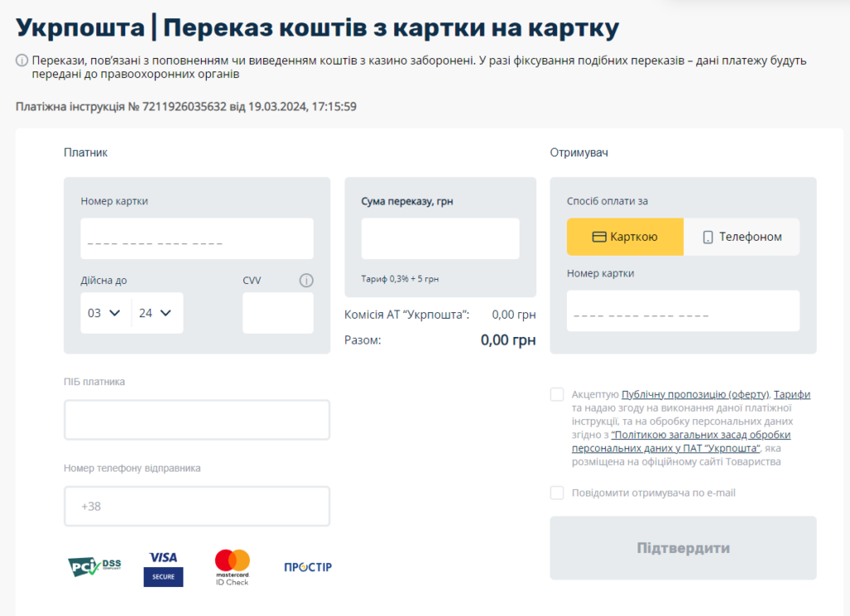Click the CVV info icon
The height and width of the screenshot is (616, 850).
click(306, 280)
